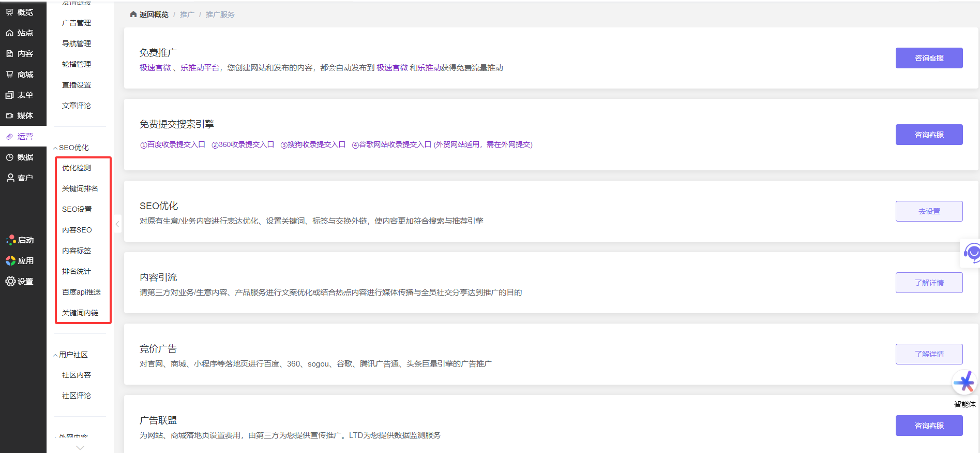
Task: Open the 表单 forms section
Action: (x=20, y=95)
